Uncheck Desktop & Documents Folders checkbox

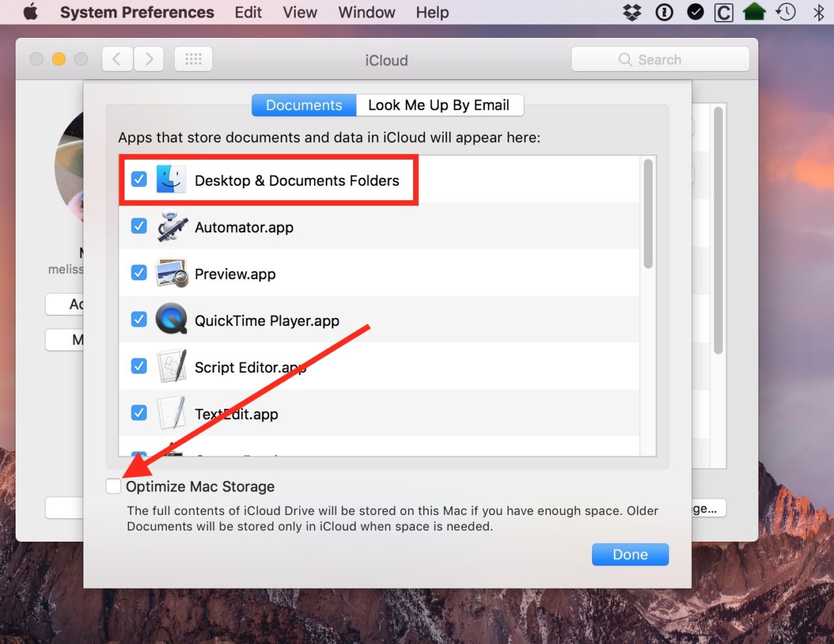tap(139, 179)
